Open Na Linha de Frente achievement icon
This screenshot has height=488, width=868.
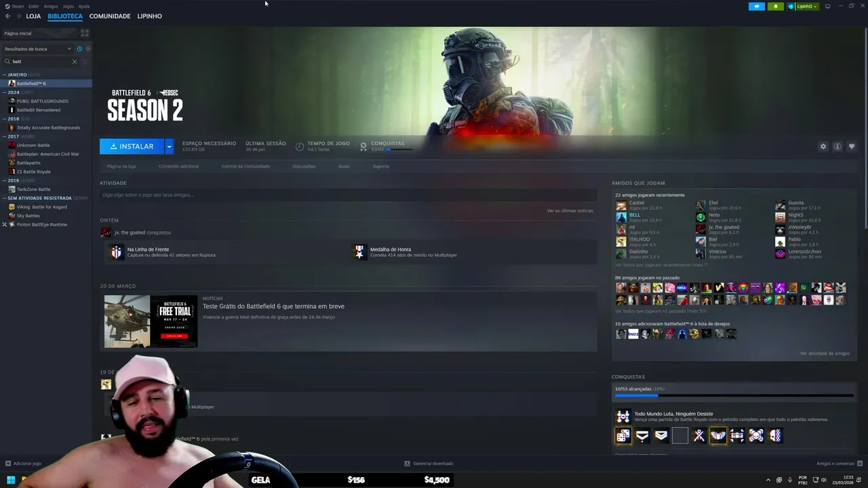pos(117,252)
